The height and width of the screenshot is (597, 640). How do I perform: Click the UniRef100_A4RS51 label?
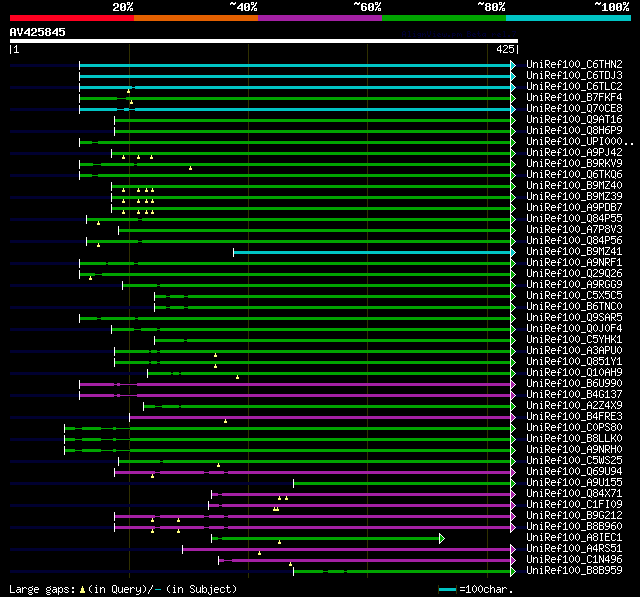(x=574, y=549)
